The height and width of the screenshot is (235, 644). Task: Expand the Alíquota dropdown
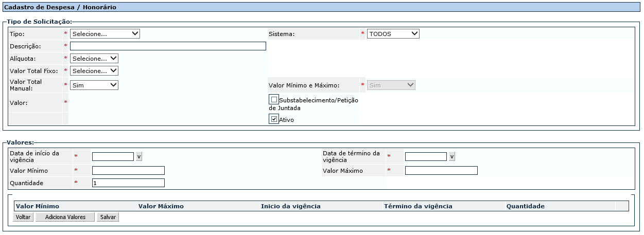[x=94, y=58]
